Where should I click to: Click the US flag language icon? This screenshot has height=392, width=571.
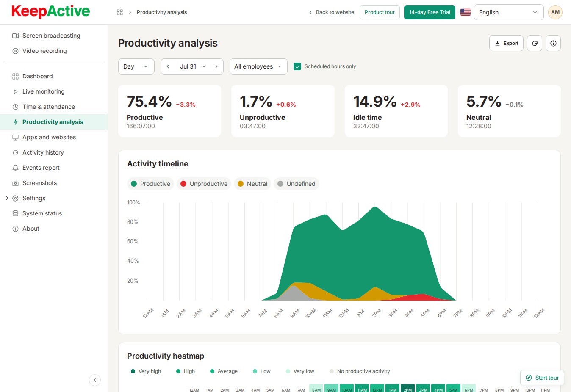pyautogui.click(x=466, y=12)
